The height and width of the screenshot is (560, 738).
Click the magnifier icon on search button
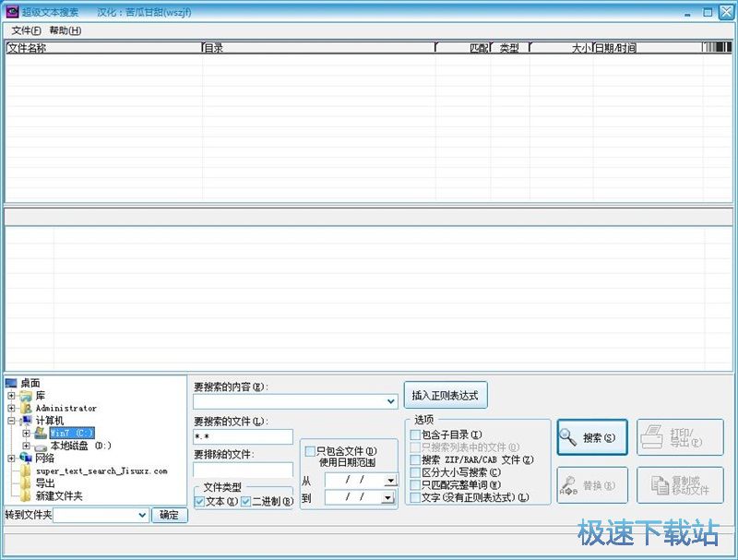tap(567, 437)
